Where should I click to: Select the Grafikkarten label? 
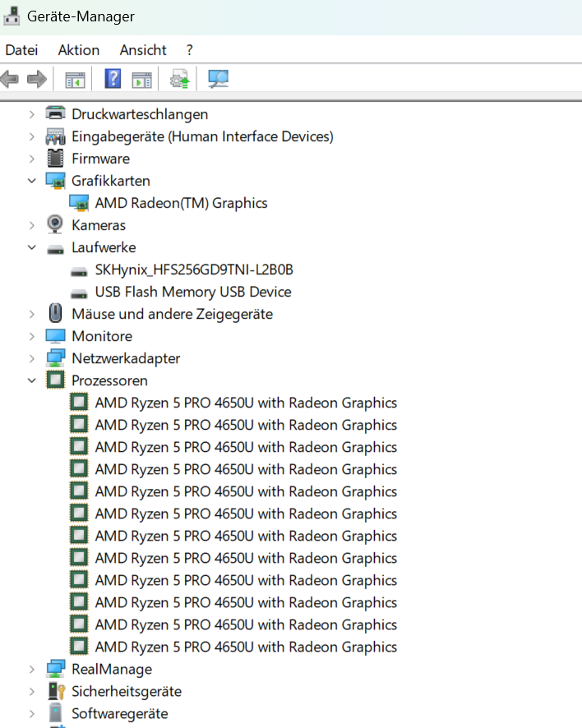coord(111,181)
